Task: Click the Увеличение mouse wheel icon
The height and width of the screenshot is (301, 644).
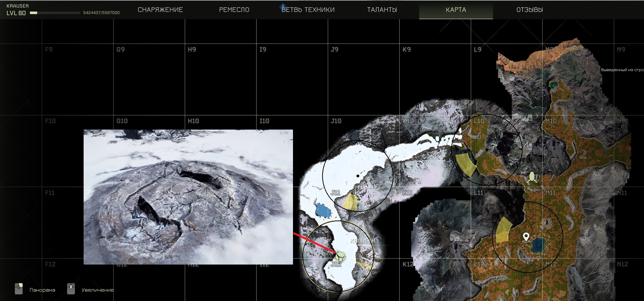Action: 71,289
